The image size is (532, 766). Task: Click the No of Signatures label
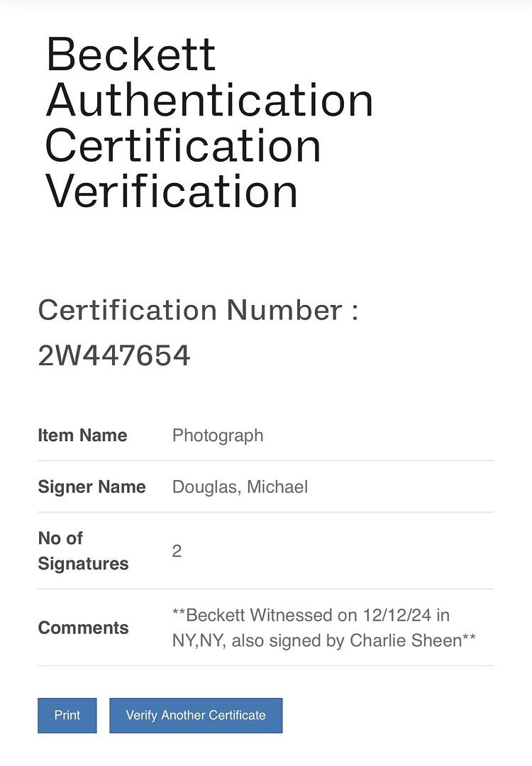83,550
